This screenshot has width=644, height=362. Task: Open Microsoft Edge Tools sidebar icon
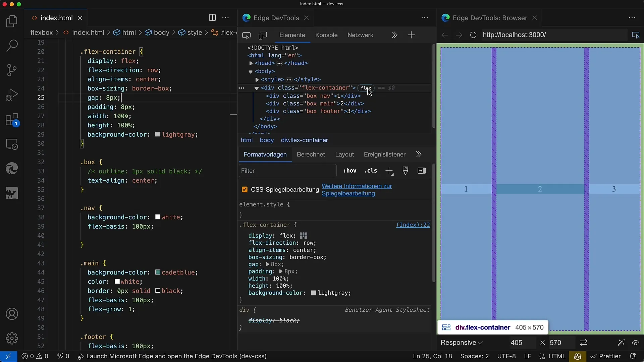pyautogui.click(x=12, y=169)
